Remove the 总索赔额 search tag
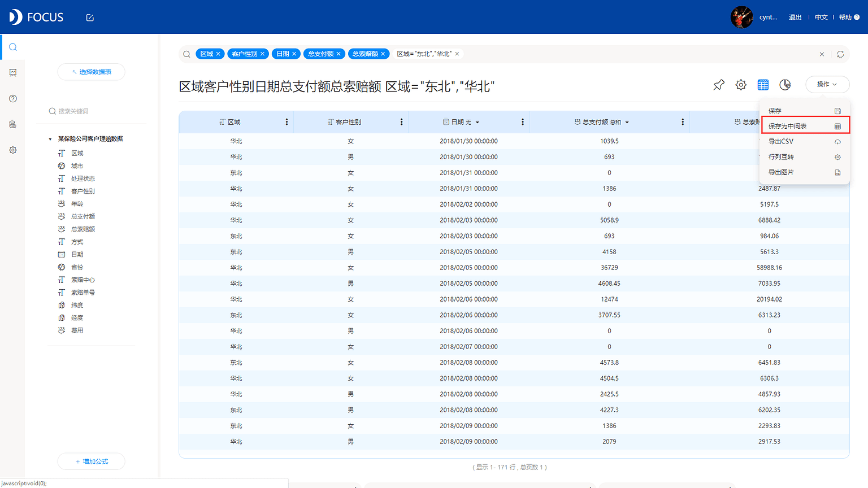 click(x=383, y=54)
